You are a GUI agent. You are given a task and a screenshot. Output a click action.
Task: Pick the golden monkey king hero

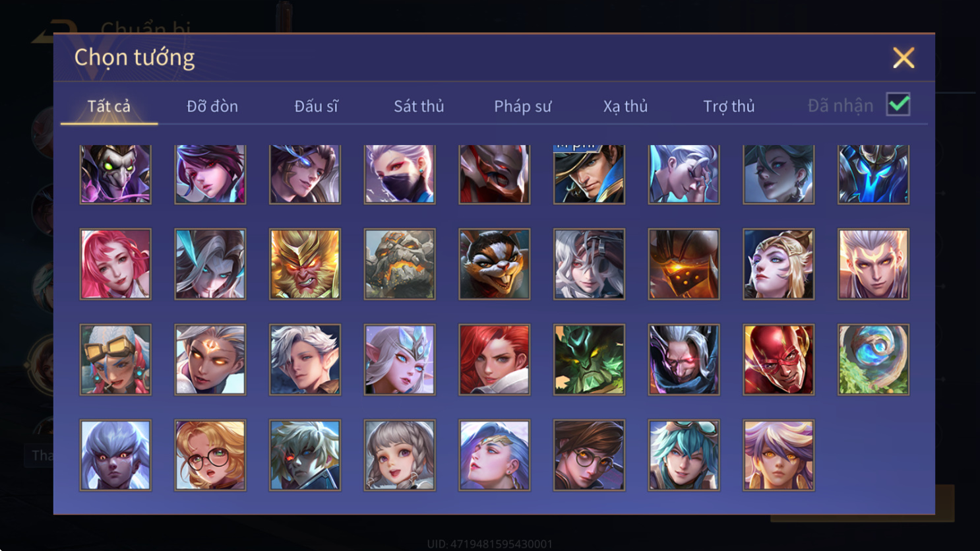305,264
